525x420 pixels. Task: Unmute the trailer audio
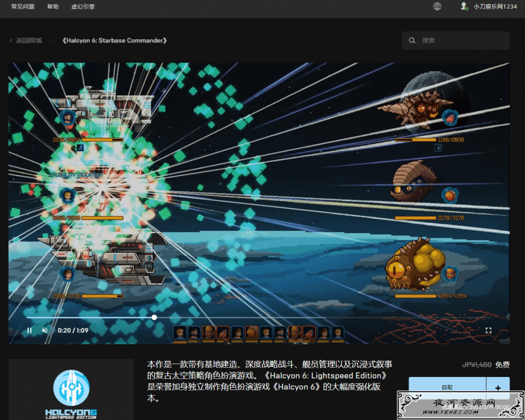click(x=45, y=330)
